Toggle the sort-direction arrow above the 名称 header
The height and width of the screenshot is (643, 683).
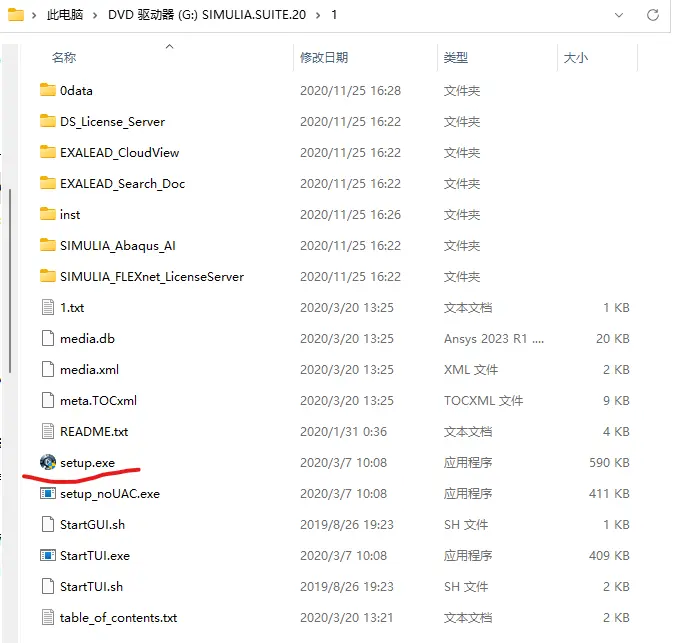click(169, 46)
